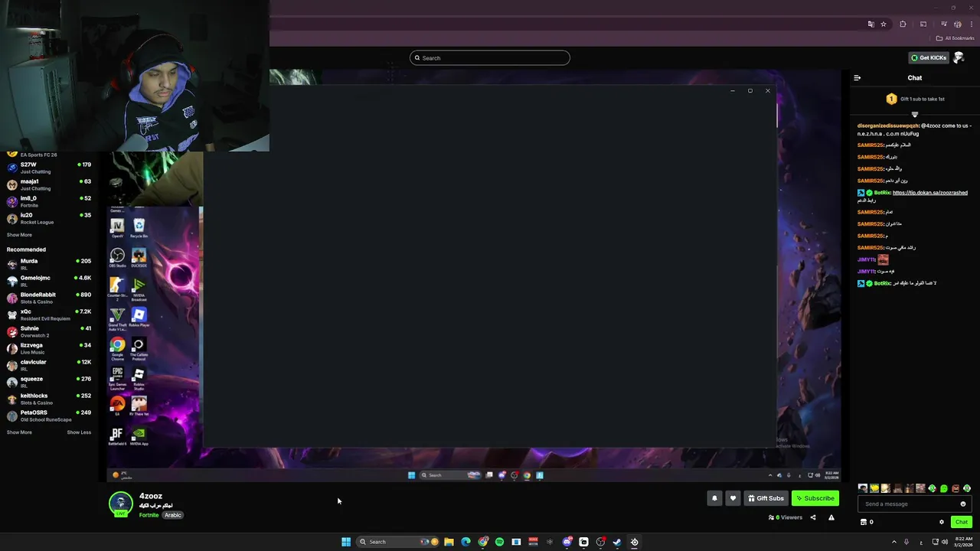Open PetaOSRS RuneScape channel
The image size is (980, 551).
pos(49,416)
